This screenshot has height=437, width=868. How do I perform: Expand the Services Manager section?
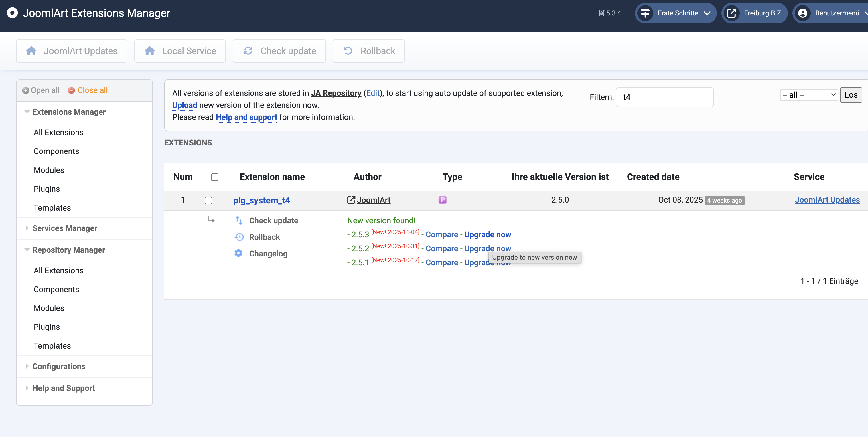64,228
